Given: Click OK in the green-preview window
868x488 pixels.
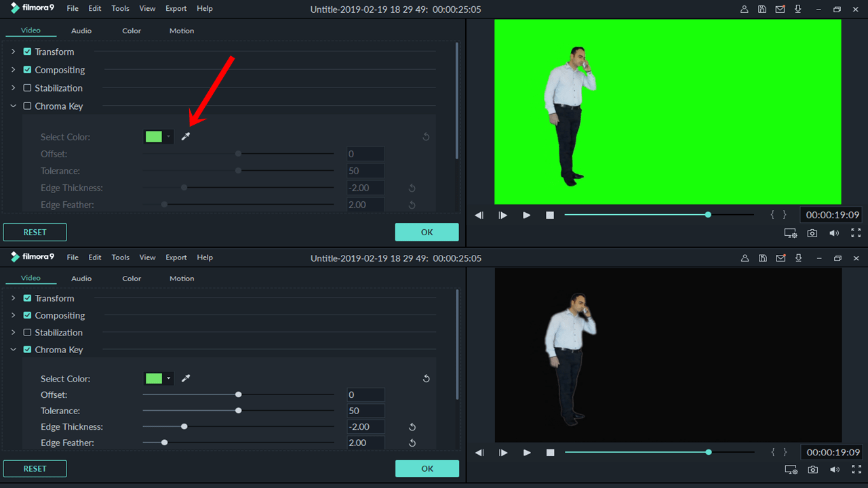Looking at the screenshot, I should point(427,232).
